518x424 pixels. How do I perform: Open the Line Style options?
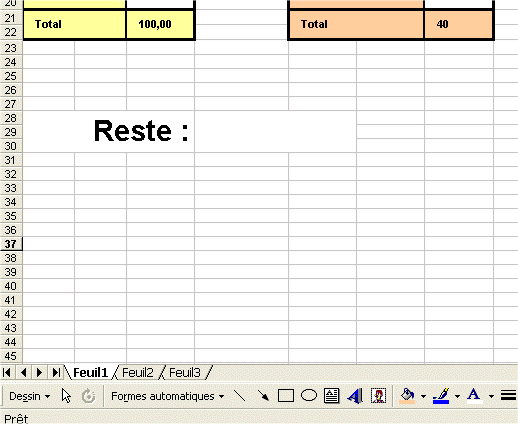(x=508, y=396)
